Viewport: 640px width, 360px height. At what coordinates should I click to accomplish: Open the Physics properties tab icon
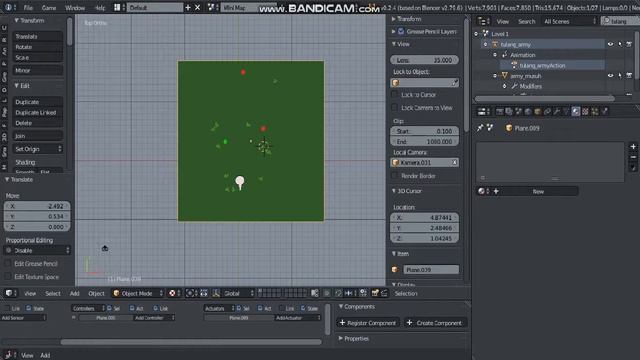(x=604, y=111)
